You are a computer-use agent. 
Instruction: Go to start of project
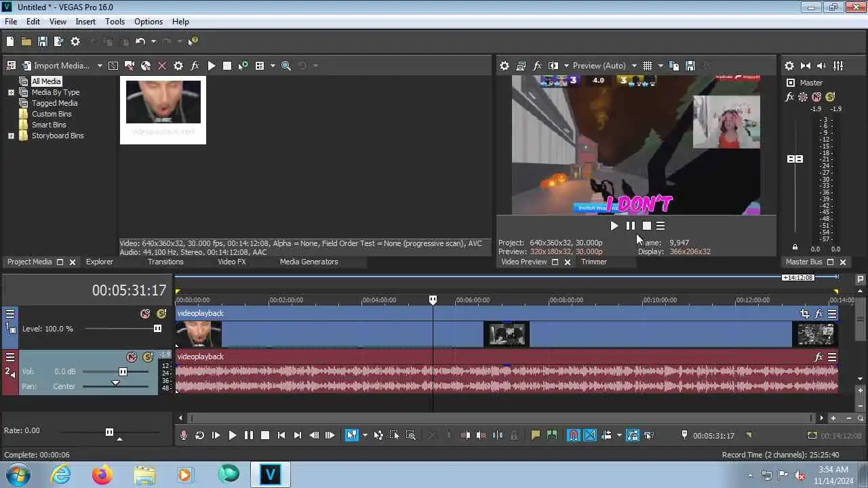[281, 435]
